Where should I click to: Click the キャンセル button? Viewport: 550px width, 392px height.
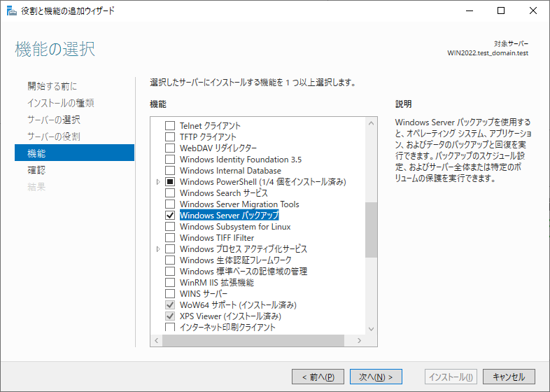pos(509,377)
